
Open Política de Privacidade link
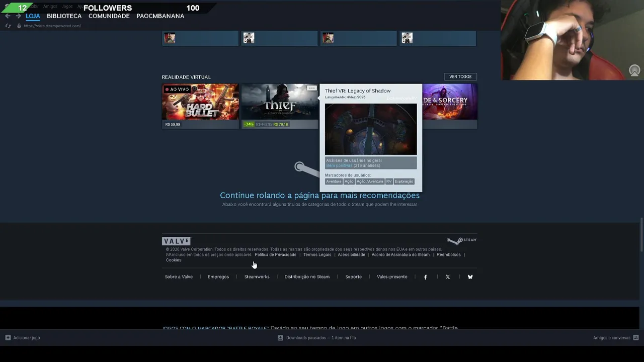click(x=275, y=255)
